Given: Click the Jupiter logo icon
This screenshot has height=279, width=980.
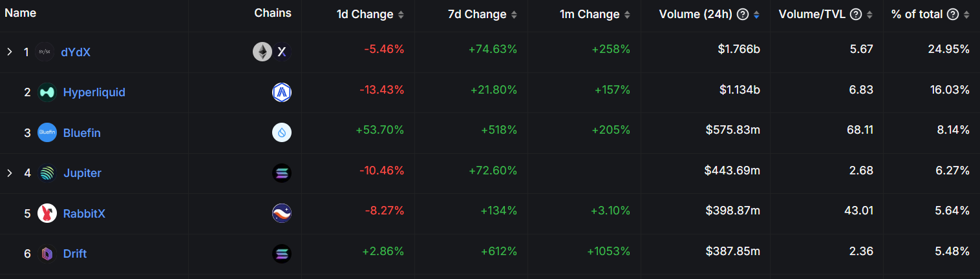Looking at the screenshot, I should coord(47,173).
